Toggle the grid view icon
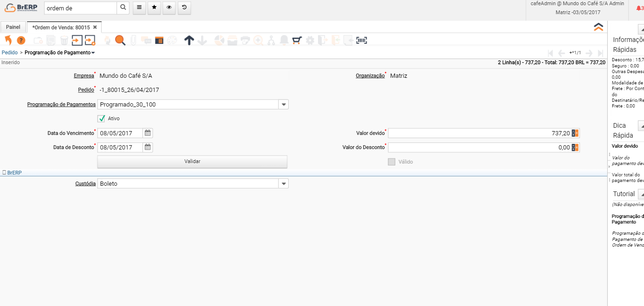The width and height of the screenshot is (644, 306). [x=159, y=41]
